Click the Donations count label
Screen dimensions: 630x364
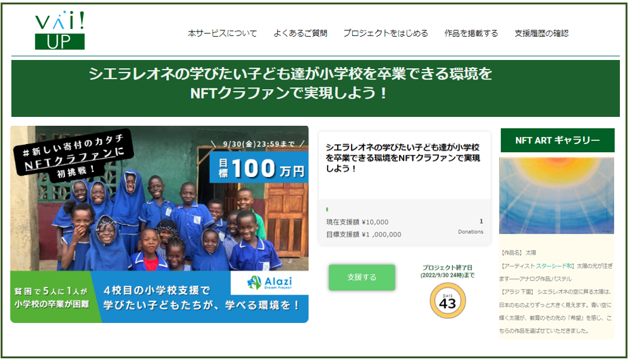click(471, 231)
